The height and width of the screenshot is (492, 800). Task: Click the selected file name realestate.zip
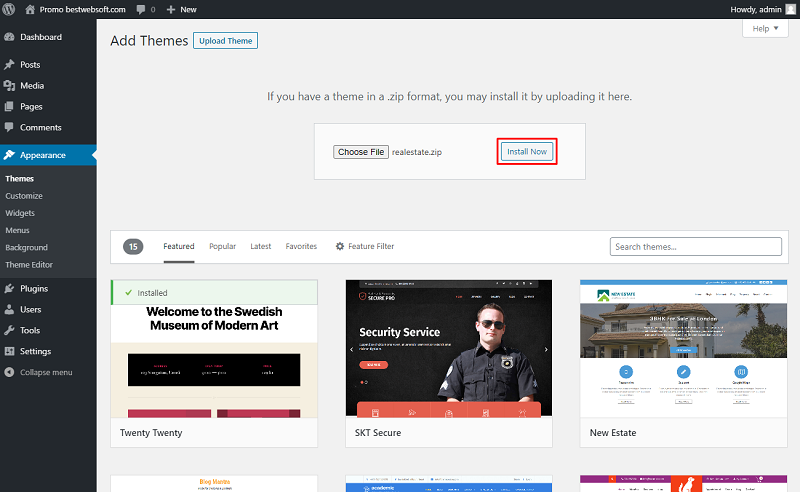(x=417, y=152)
